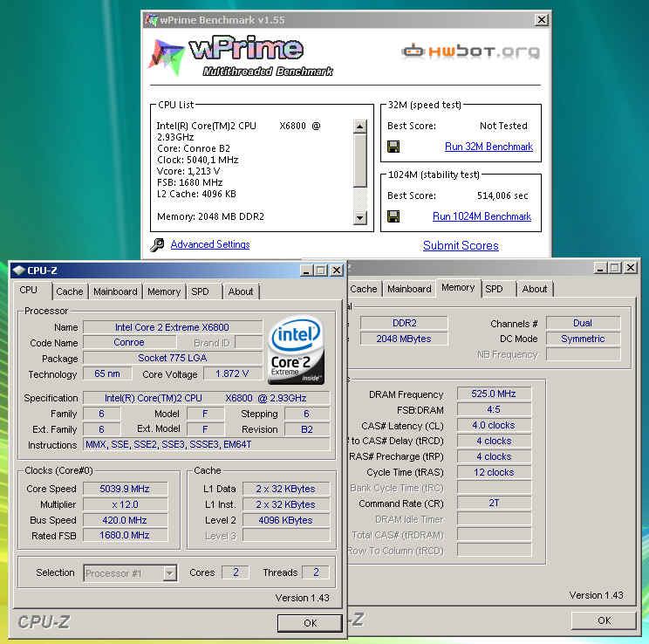The height and width of the screenshot is (644, 649).
Task: Switch to the Cache tab in front CPU-Z
Action: [70, 291]
